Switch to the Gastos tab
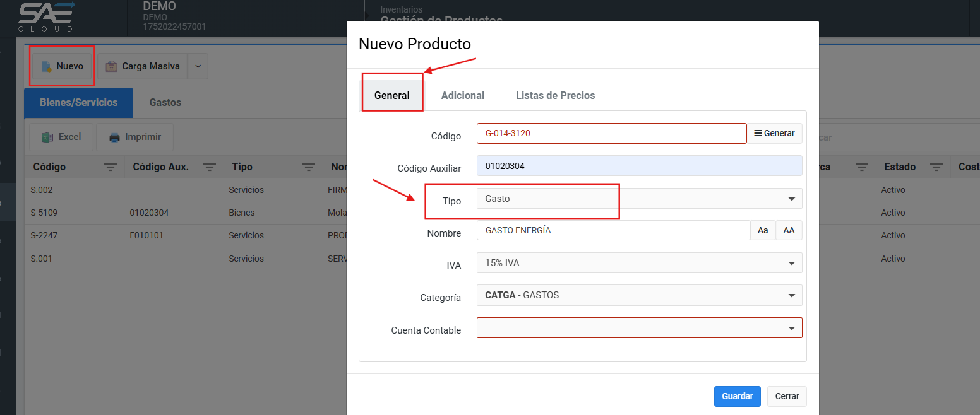The height and width of the screenshot is (415, 980). click(165, 102)
